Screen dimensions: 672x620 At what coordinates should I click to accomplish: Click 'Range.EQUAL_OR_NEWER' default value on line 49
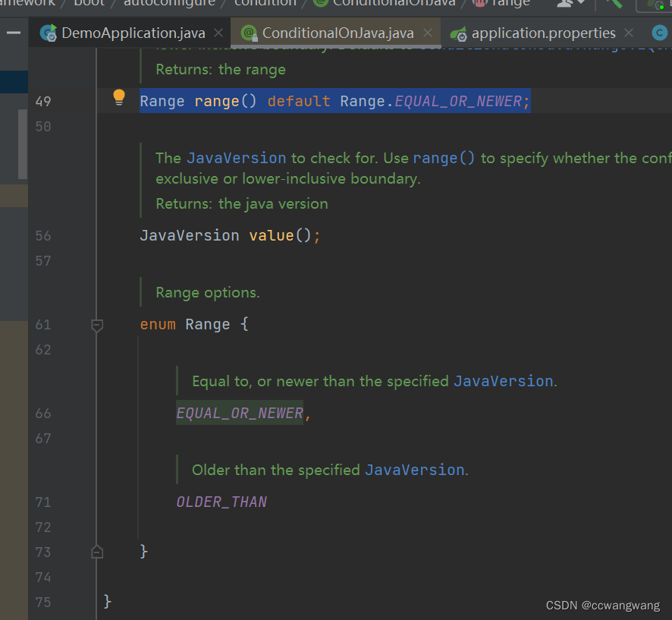[431, 101]
